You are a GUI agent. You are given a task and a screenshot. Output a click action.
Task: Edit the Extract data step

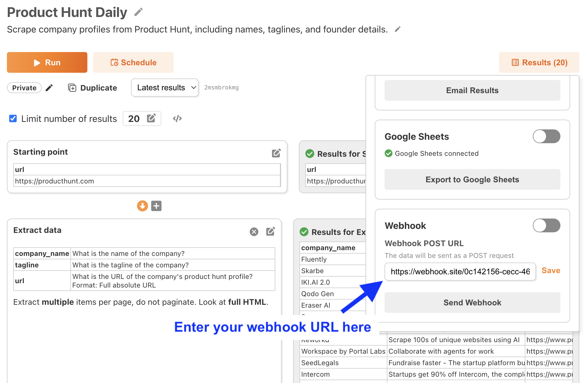point(270,231)
